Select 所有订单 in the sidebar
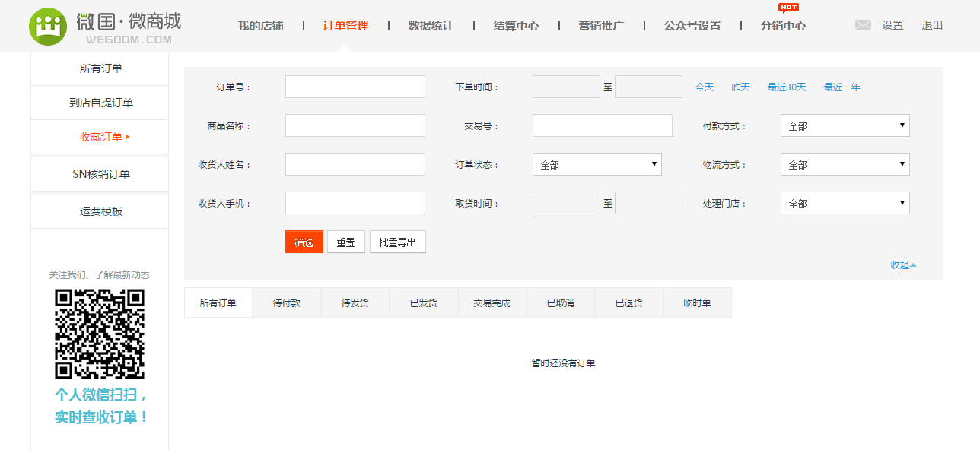The height and width of the screenshot is (450, 980). click(x=100, y=68)
